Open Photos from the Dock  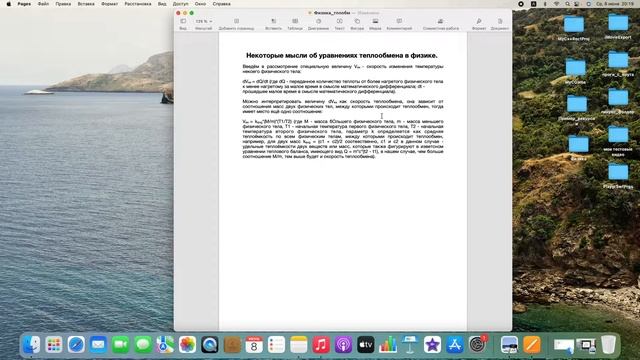188,345
